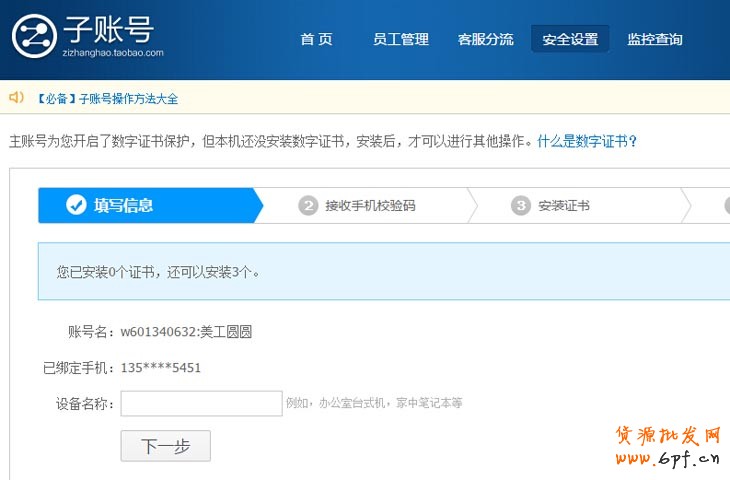
Task: Click the 主账号为您开启了数字证书保护 message
Action: [270, 141]
